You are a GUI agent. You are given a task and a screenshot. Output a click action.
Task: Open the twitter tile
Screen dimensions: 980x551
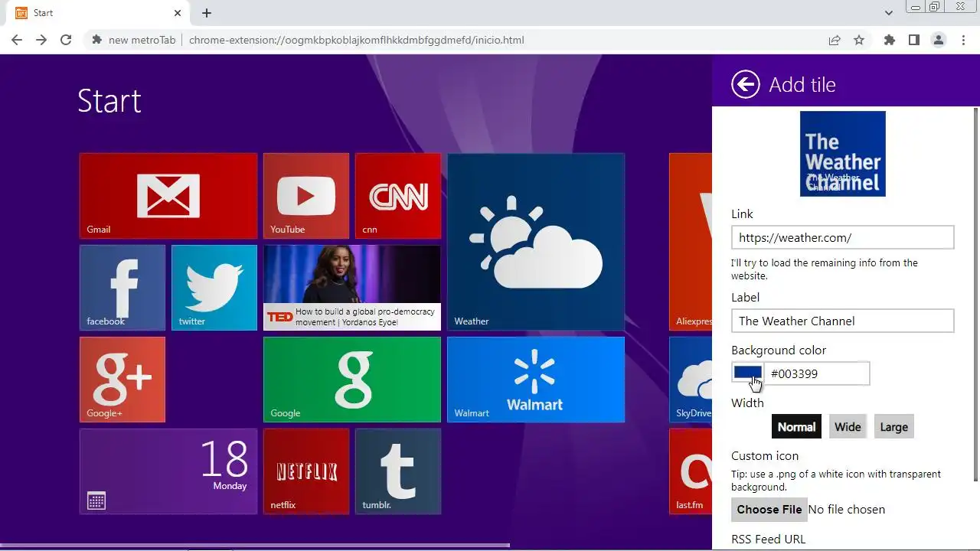tap(214, 288)
